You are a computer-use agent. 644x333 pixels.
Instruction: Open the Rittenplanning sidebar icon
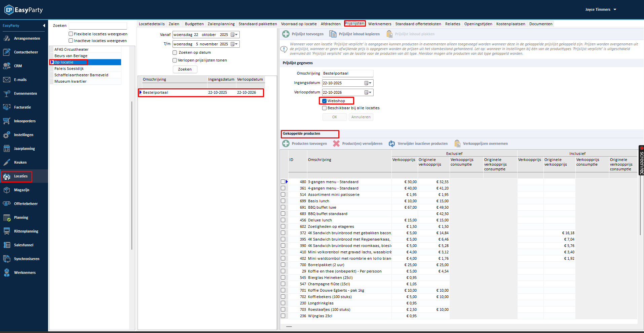point(7,231)
